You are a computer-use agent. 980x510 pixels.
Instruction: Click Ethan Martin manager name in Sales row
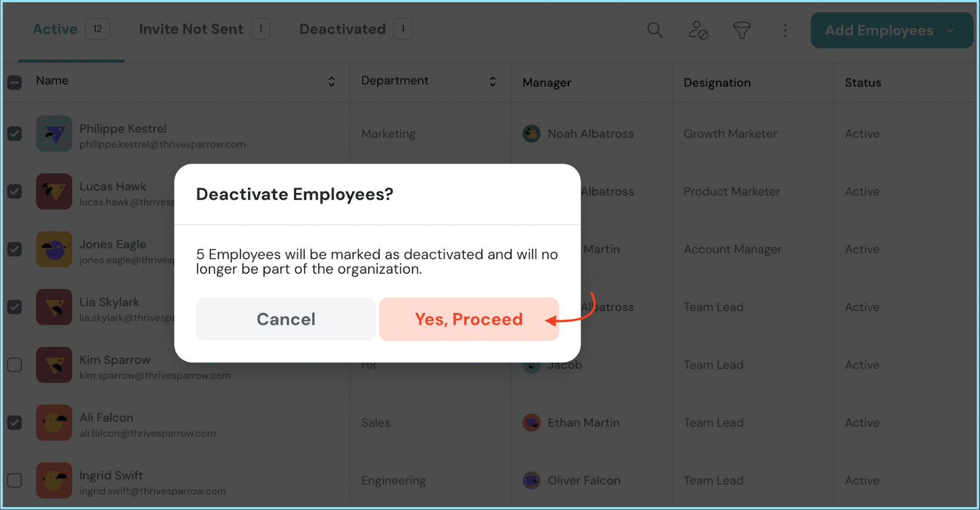coord(583,423)
